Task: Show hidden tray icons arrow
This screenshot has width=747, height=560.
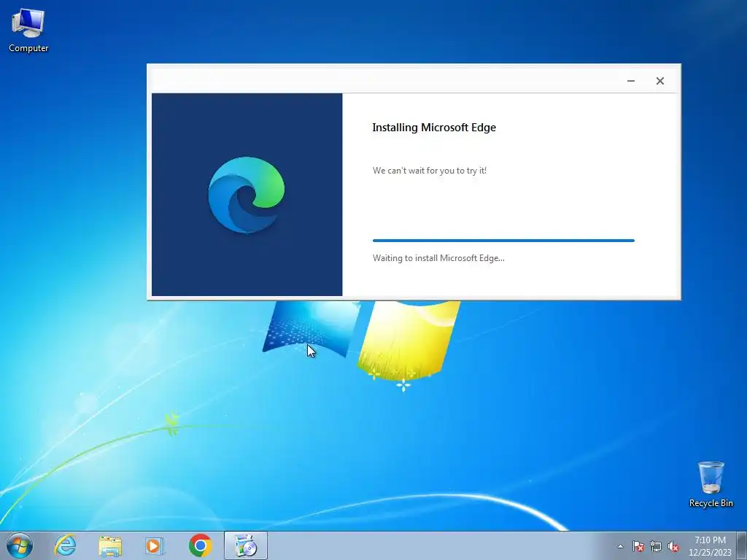Action: 620,546
